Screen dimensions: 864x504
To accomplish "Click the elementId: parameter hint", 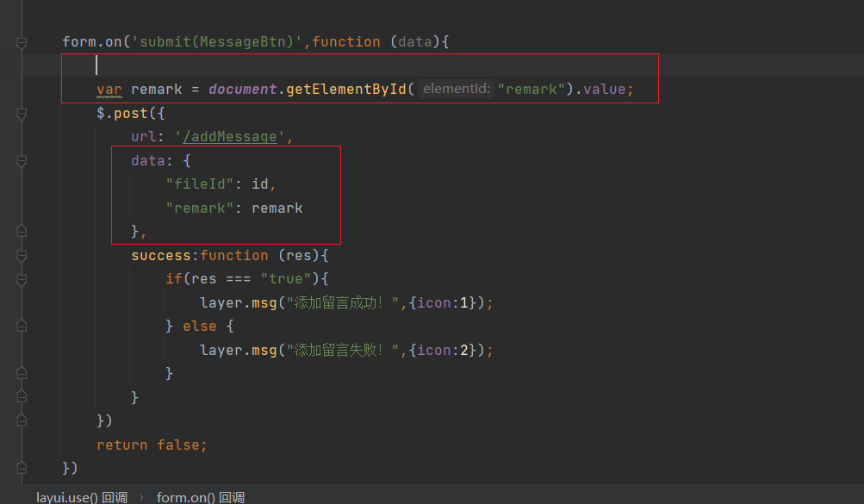I will (x=457, y=89).
